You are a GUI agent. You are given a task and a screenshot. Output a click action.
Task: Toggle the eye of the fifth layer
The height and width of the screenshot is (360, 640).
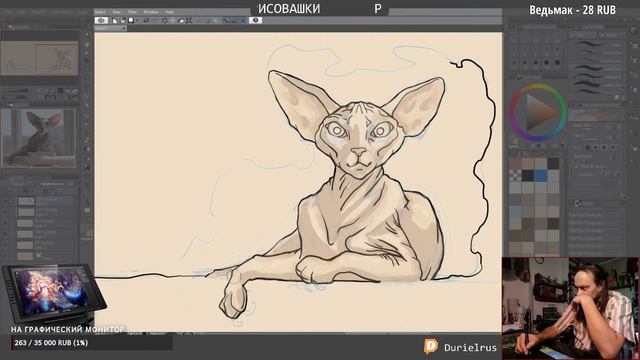pyautogui.click(x=5, y=245)
